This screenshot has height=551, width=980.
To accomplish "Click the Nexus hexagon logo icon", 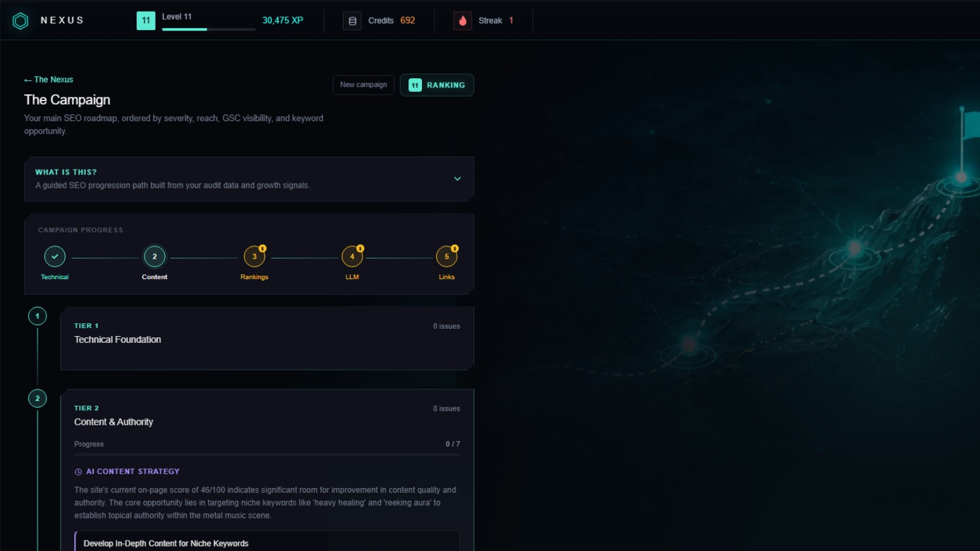I will [20, 21].
